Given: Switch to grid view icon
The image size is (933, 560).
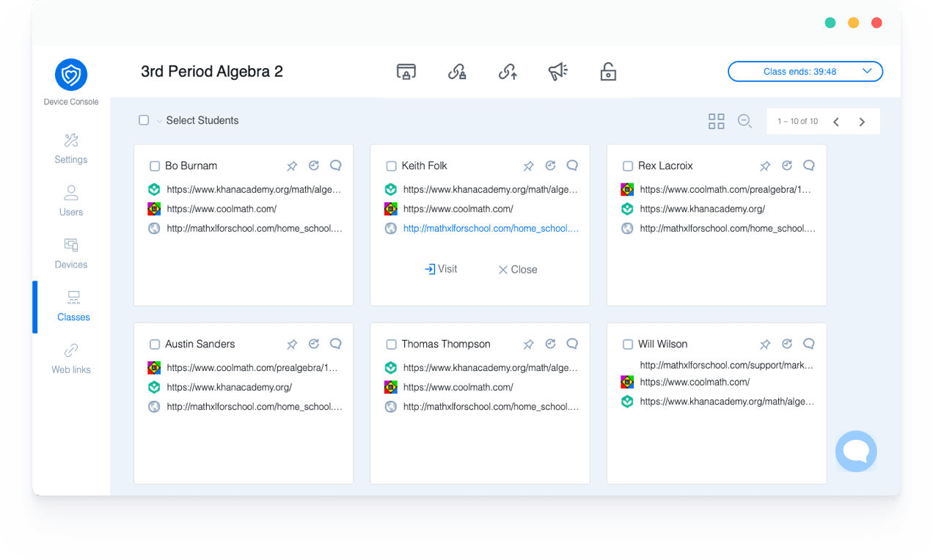Looking at the screenshot, I should [x=717, y=122].
